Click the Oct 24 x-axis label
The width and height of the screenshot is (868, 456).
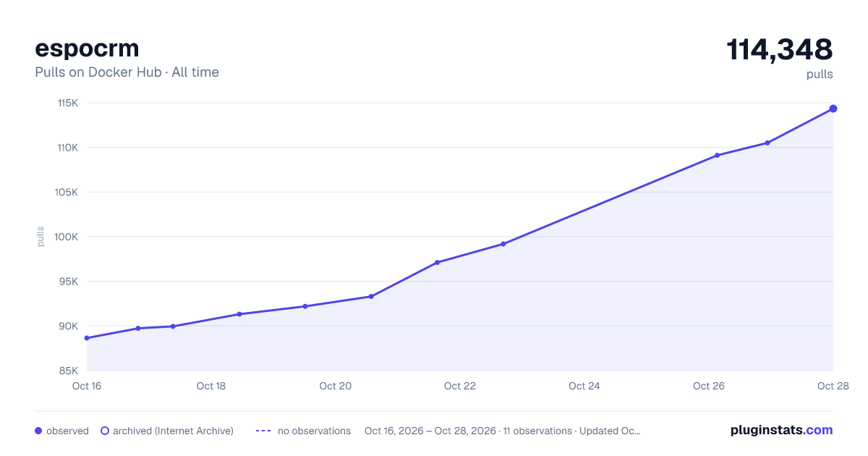[584, 386]
